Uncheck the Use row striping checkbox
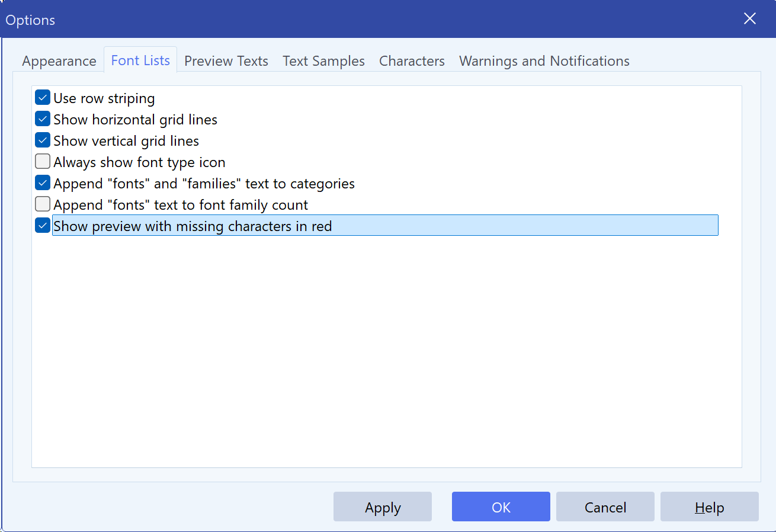 point(43,98)
